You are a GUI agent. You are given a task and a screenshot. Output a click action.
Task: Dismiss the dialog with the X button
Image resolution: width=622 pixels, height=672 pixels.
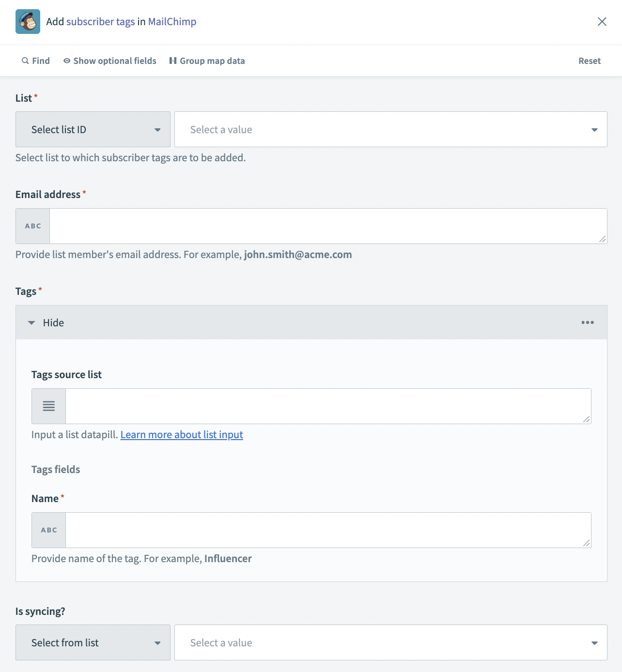click(602, 21)
